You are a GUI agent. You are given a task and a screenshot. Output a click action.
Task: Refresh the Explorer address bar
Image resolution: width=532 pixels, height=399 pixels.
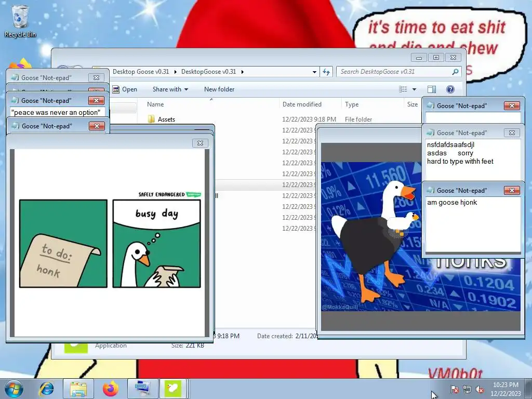[x=326, y=72]
